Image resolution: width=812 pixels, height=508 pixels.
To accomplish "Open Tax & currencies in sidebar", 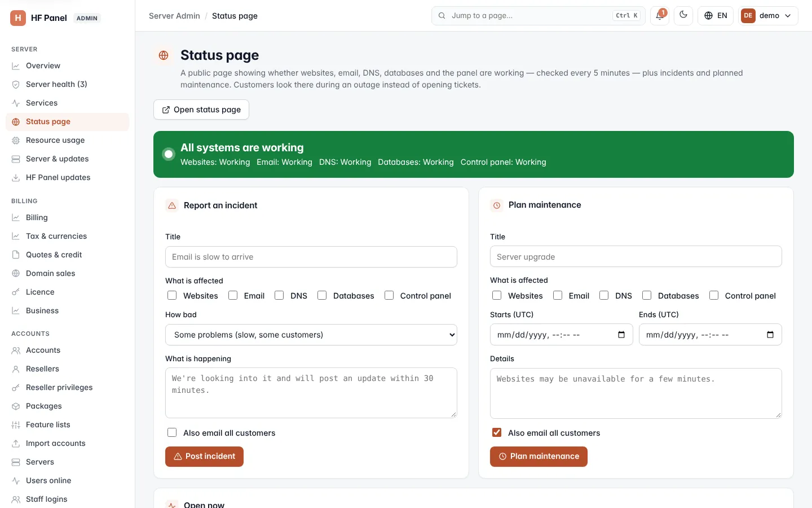I will click(x=67, y=237).
